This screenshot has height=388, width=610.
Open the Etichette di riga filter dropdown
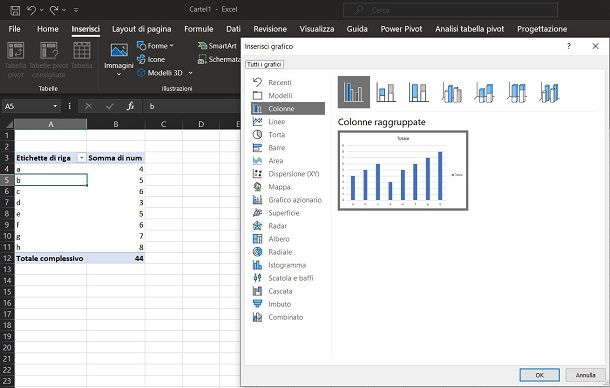point(81,158)
